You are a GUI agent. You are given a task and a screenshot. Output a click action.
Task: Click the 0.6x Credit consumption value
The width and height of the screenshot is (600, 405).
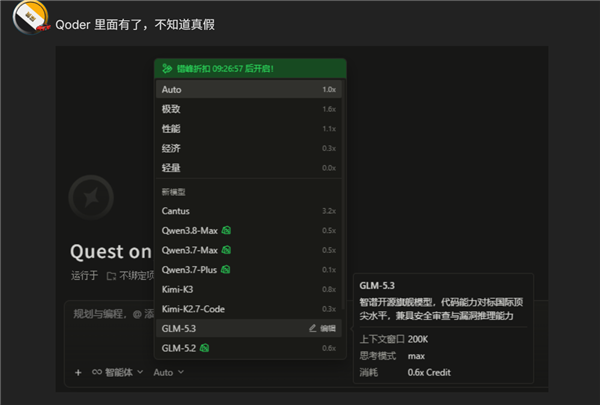click(429, 372)
